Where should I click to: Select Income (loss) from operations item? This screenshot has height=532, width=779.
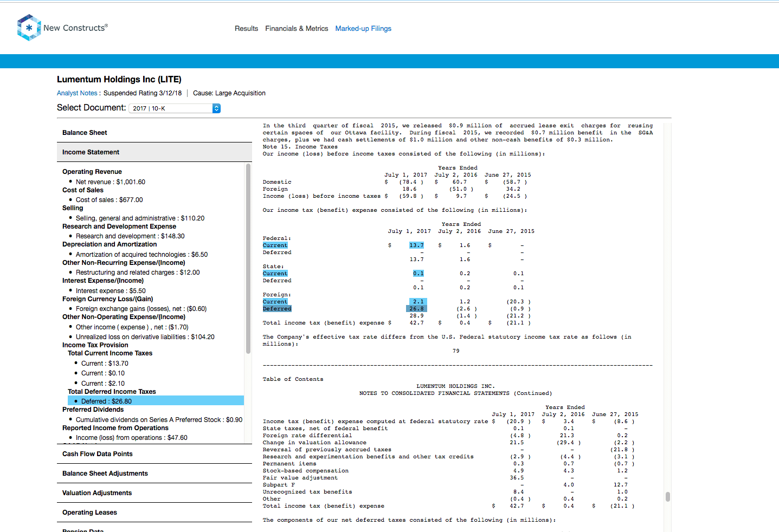(x=132, y=438)
